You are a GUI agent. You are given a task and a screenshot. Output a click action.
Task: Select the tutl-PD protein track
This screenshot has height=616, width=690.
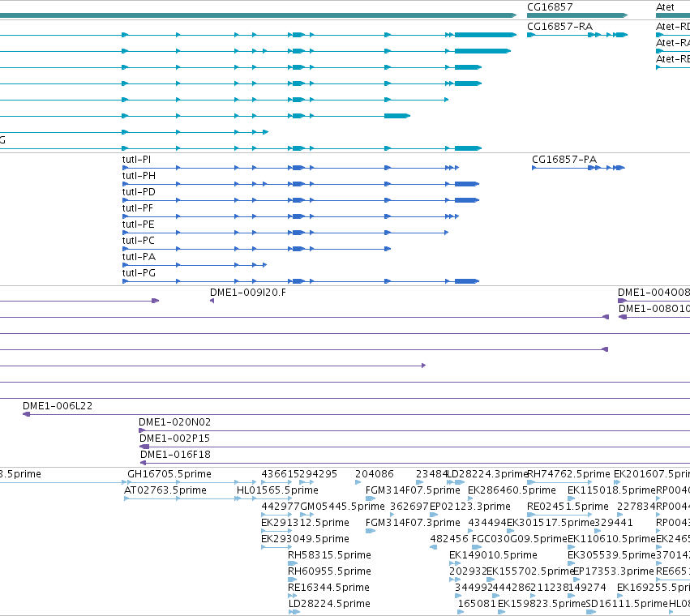(x=301, y=200)
